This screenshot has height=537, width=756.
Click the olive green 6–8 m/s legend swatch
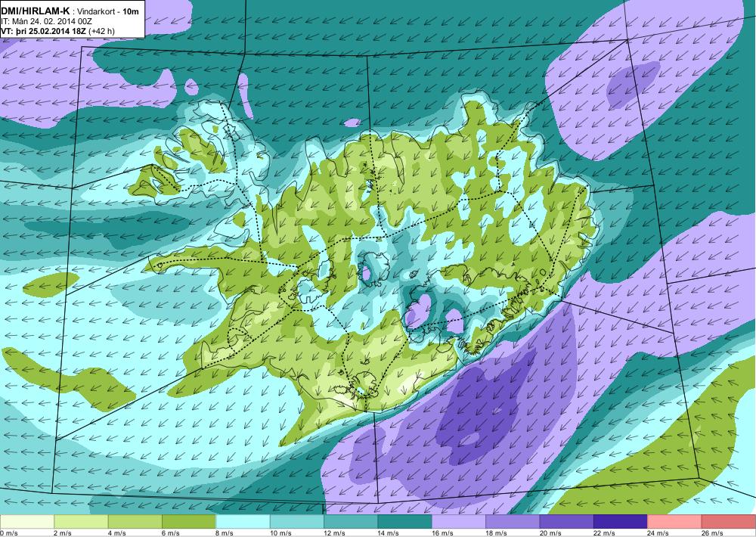pyautogui.click(x=189, y=522)
